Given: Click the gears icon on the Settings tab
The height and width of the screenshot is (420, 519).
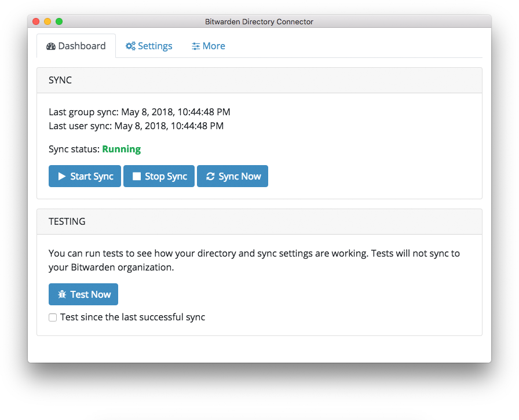Looking at the screenshot, I should [x=131, y=46].
